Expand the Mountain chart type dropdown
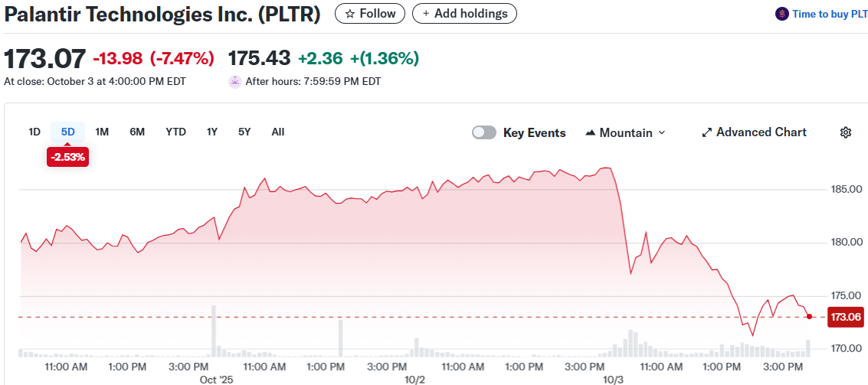Viewport: 868px width, 385px height. pos(662,132)
